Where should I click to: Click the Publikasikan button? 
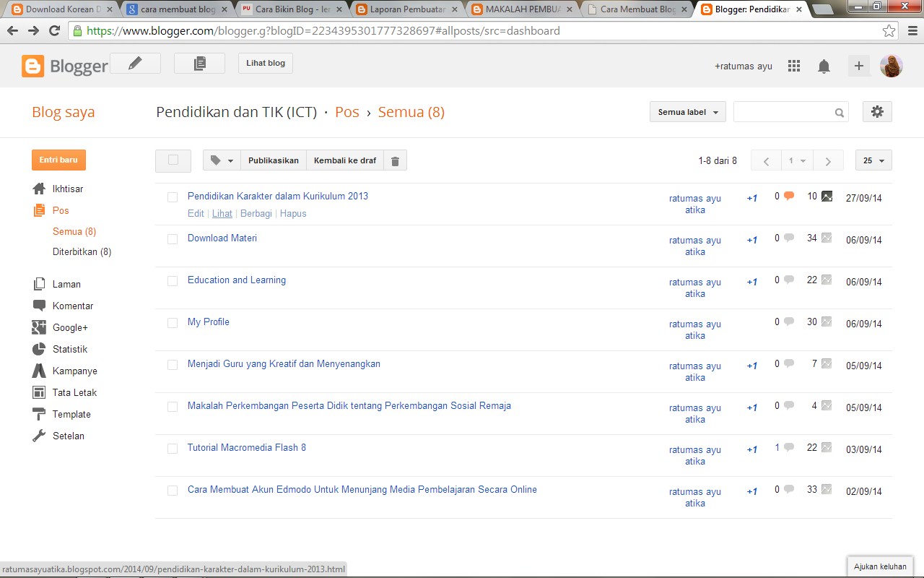274,160
